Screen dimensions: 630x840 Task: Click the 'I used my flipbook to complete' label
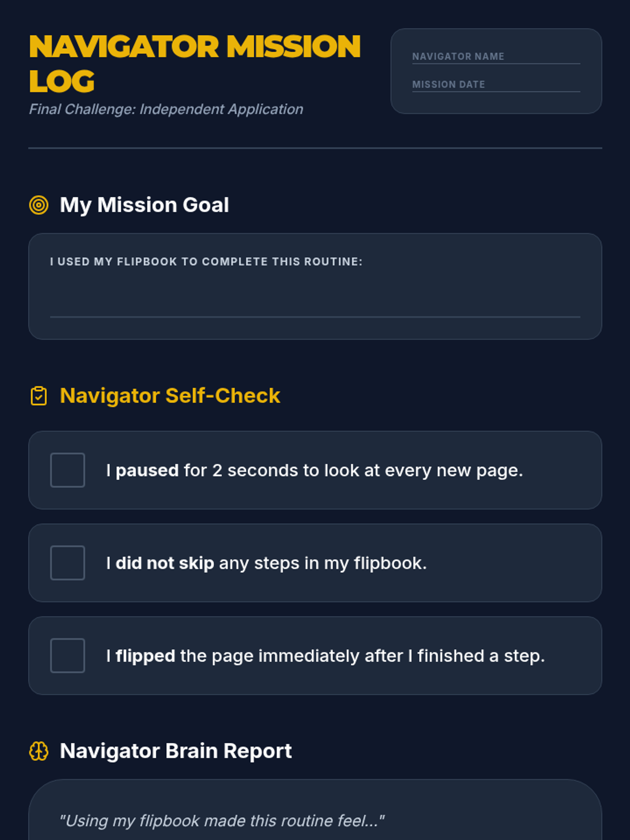(x=206, y=261)
